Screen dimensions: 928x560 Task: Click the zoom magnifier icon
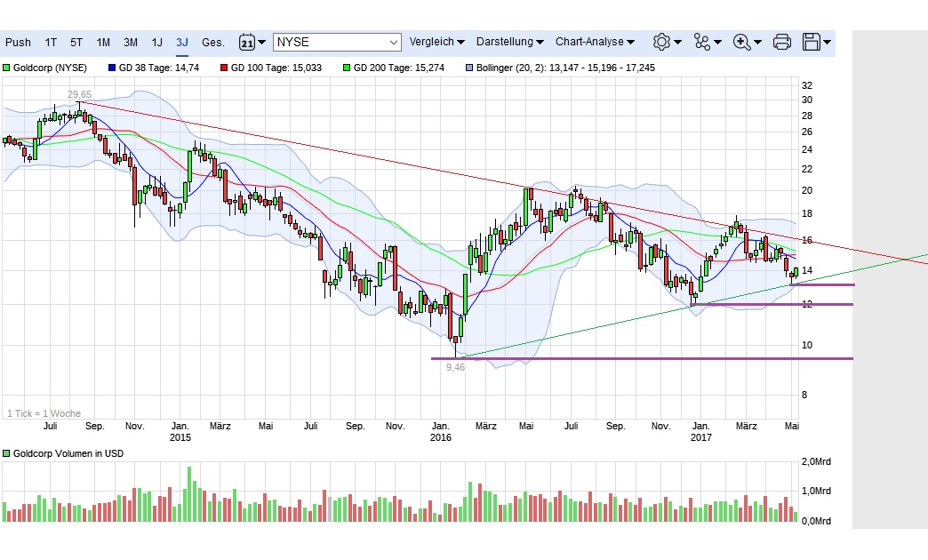tap(740, 42)
